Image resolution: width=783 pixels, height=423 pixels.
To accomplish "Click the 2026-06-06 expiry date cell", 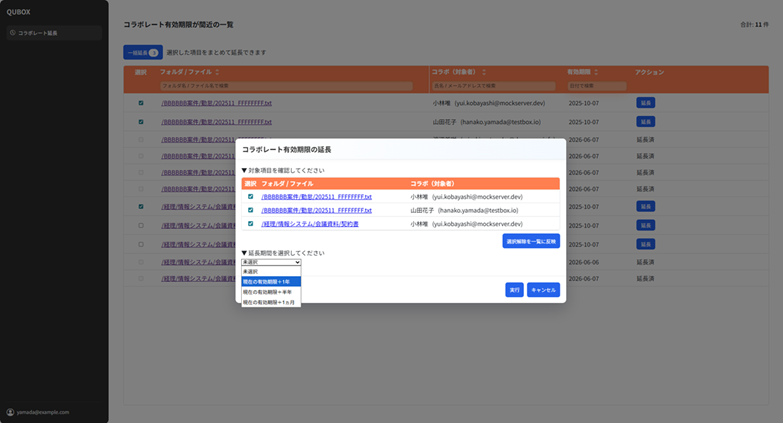I will click(583, 262).
